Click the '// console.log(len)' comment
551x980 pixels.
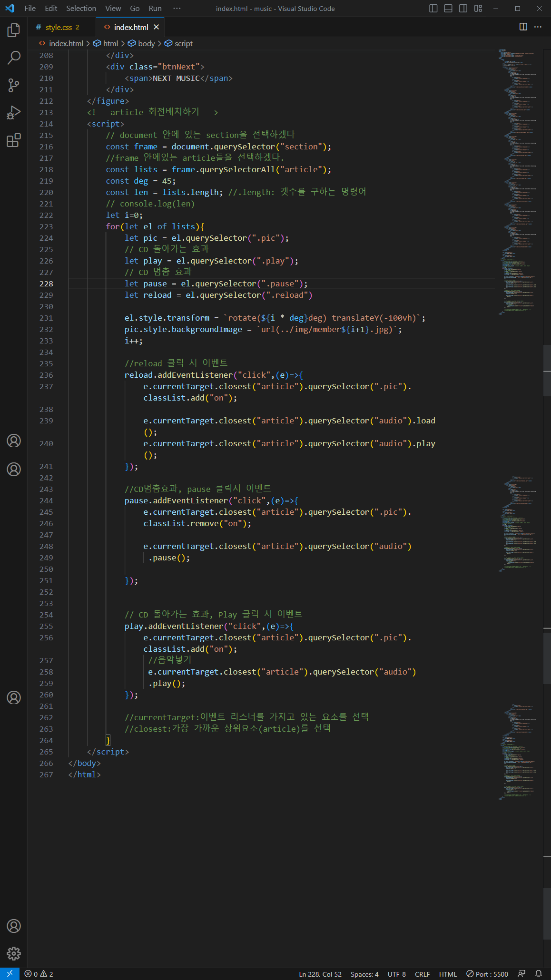tap(150, 204)
